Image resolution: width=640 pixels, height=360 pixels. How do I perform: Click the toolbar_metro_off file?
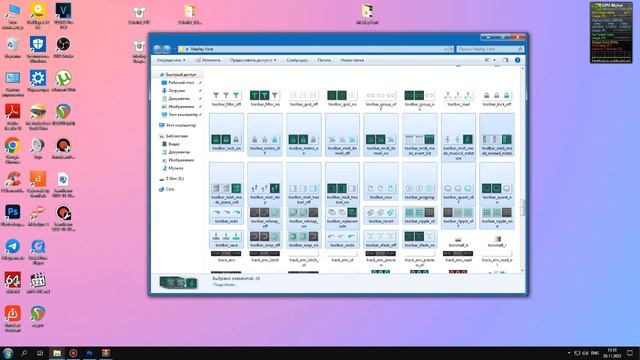pyautogui.click(x=265, y=135)
